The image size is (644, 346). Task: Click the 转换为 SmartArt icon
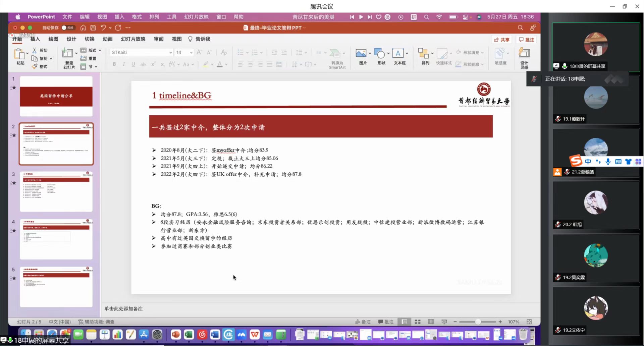(335, 53)
